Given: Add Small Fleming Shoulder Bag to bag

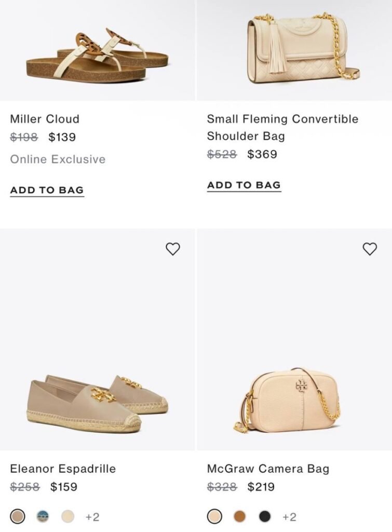Looking at the screenshot, I should click(x=244, y=185).
